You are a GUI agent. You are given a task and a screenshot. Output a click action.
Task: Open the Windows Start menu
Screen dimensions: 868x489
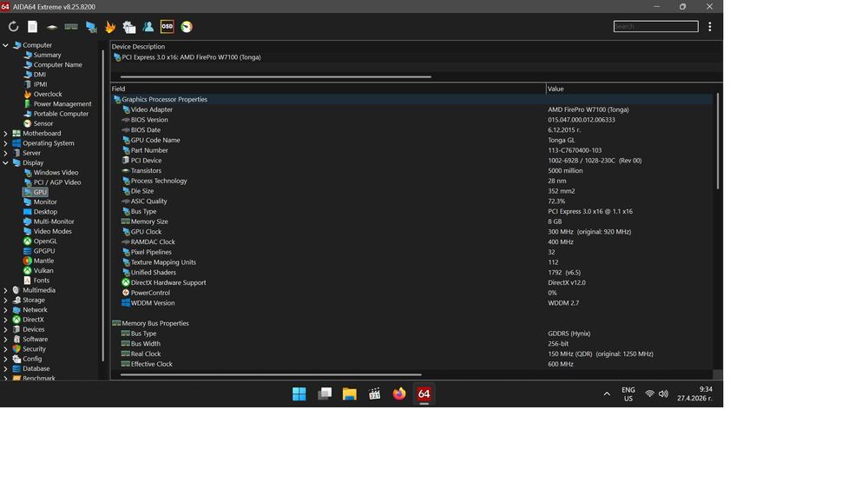point(299,393)
